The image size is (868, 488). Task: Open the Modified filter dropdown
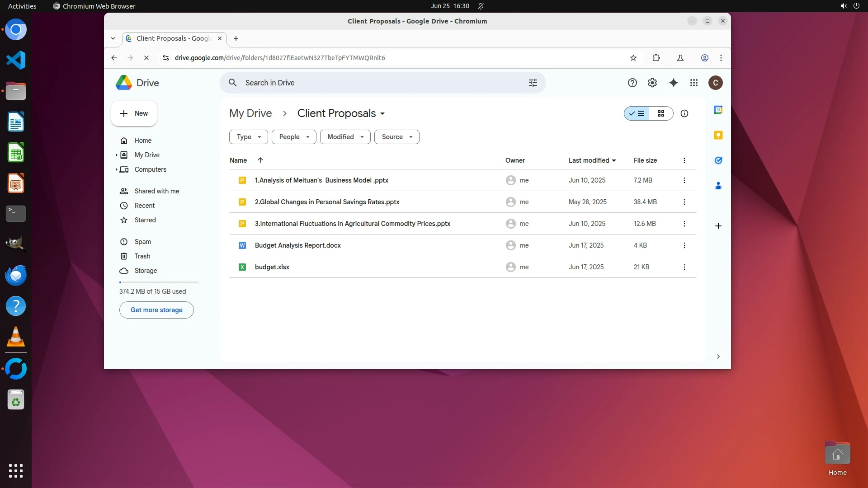[345, 137]
